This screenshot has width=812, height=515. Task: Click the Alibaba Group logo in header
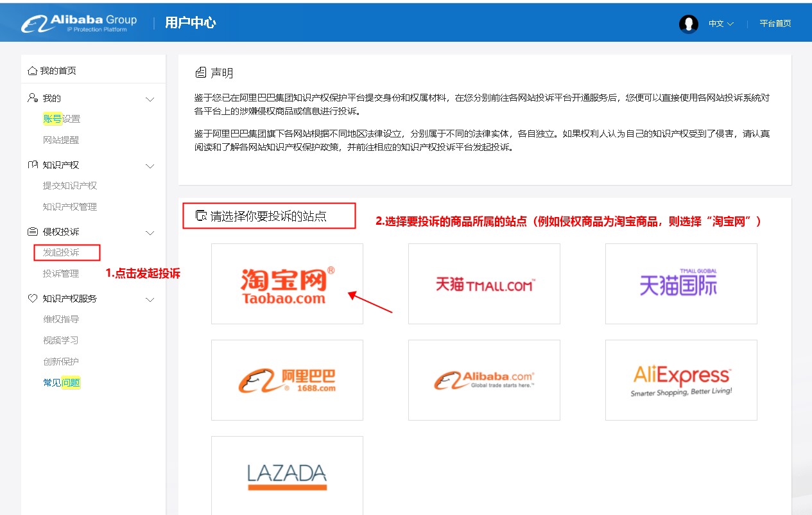click(79, 23)
